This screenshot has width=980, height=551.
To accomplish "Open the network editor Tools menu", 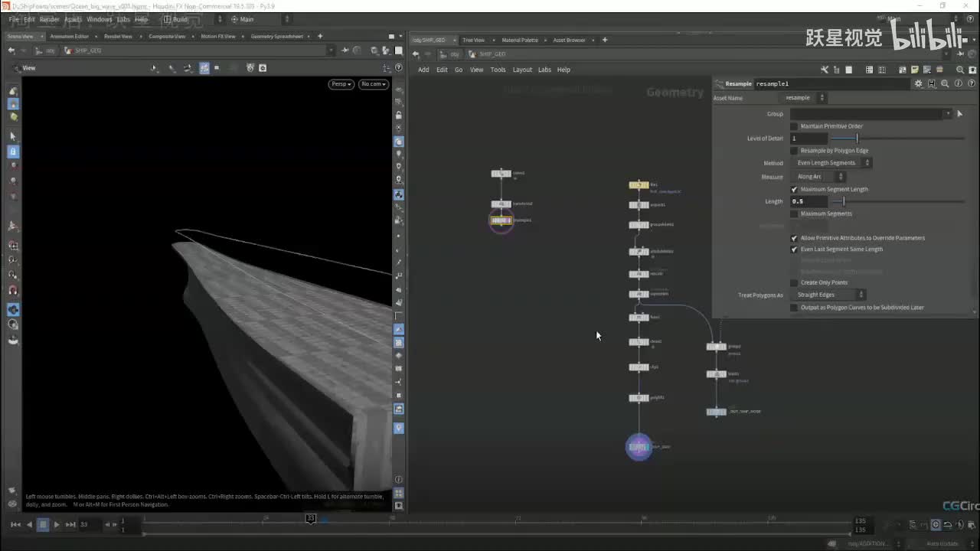I will (x=498, y=70).
